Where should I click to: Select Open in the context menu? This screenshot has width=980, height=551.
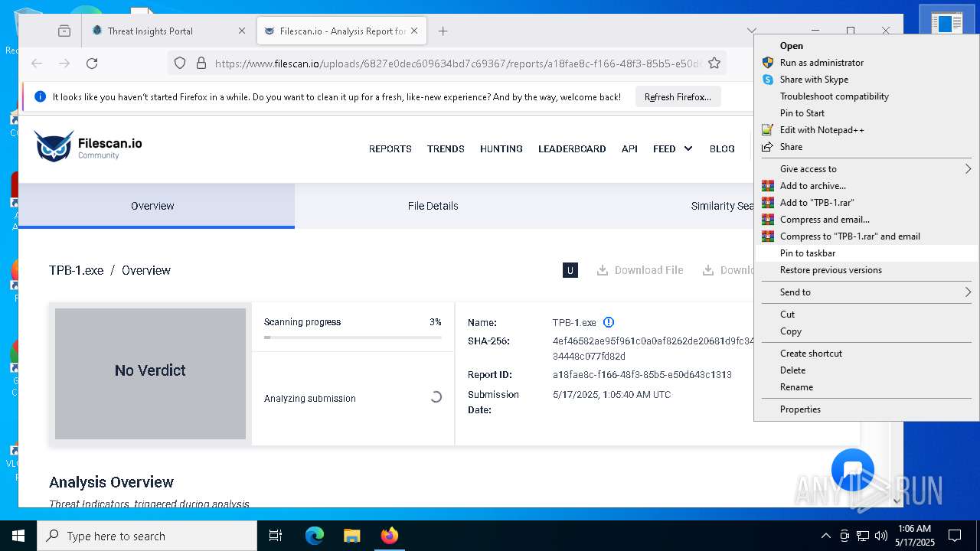click(867, 46)
